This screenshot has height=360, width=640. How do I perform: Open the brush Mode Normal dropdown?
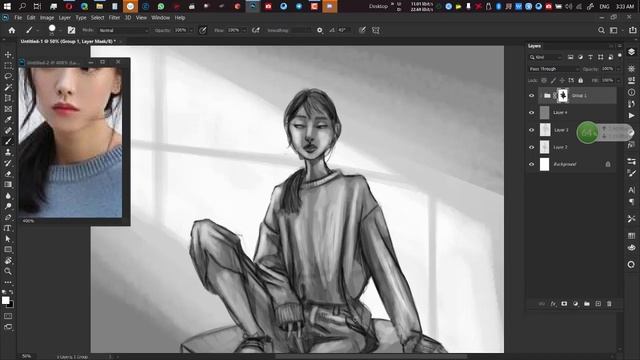point(124,30)
